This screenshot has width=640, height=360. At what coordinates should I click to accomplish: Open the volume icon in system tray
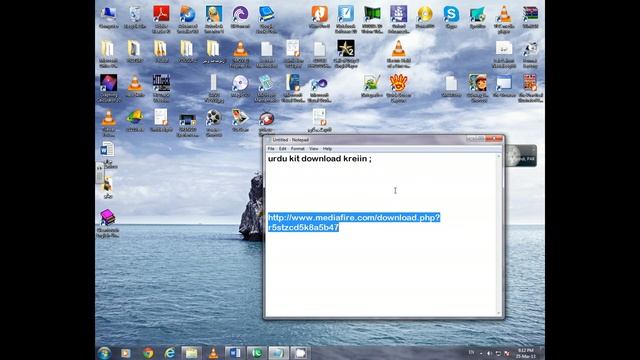489,353
